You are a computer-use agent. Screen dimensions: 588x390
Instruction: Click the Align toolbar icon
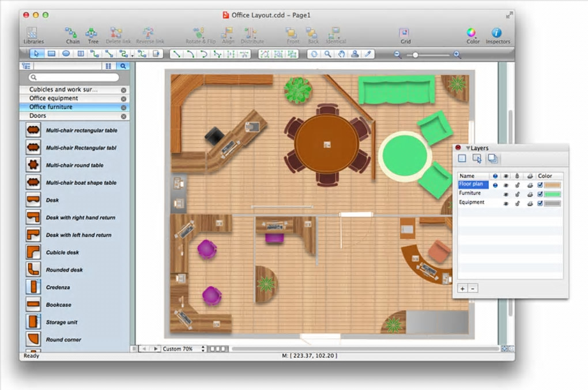pos(228,36)
